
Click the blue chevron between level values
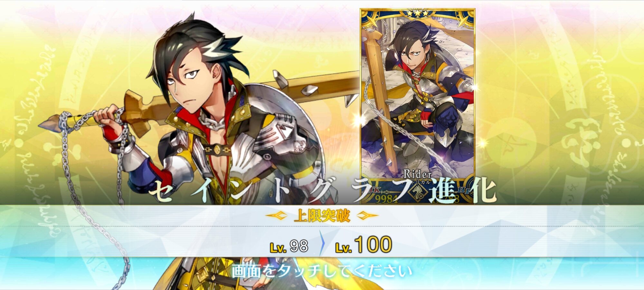[x=322, y=244]
